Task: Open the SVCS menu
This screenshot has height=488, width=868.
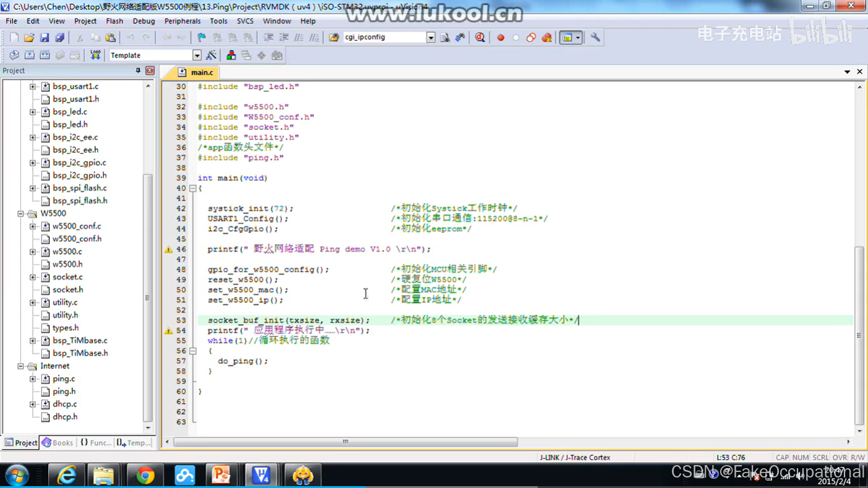Action: coord(245,21)
